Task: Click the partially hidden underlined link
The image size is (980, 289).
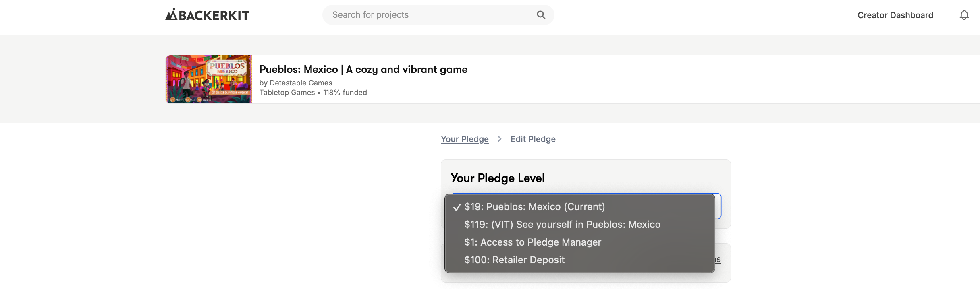Action: (718, 260)
